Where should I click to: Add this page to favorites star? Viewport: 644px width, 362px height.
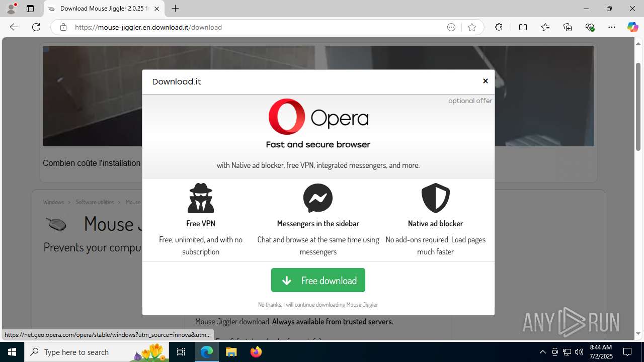click(471, 27)
